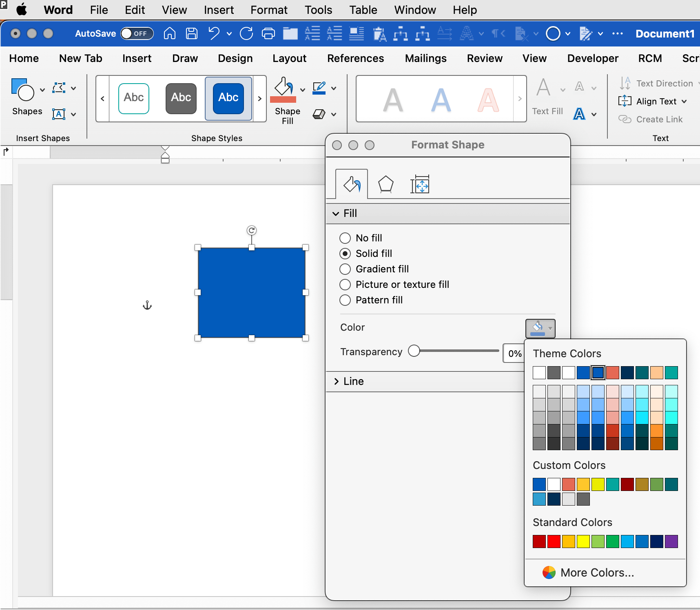
Task: Click the Home icon in the title bar
Action: pyautogui.click(x=170, y=33)
